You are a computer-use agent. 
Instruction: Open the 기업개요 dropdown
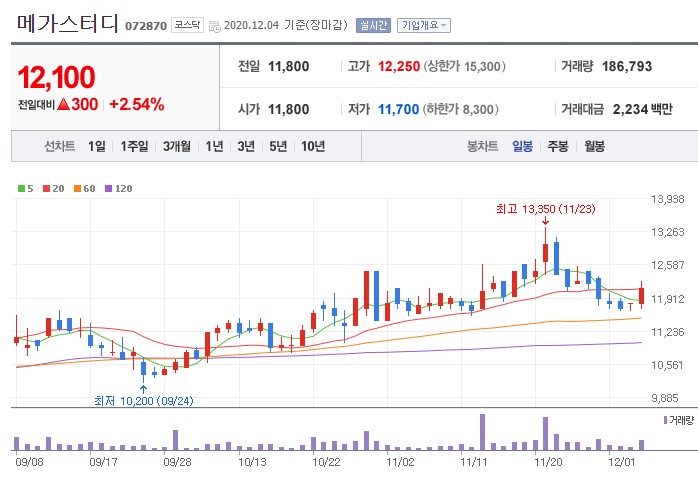click(x=423, y=25)
